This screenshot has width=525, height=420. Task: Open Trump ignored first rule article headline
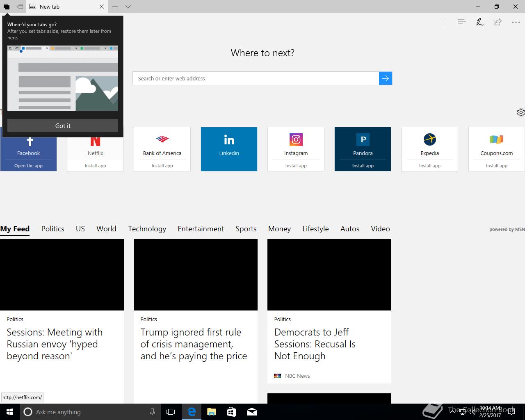tap(194, 344)
